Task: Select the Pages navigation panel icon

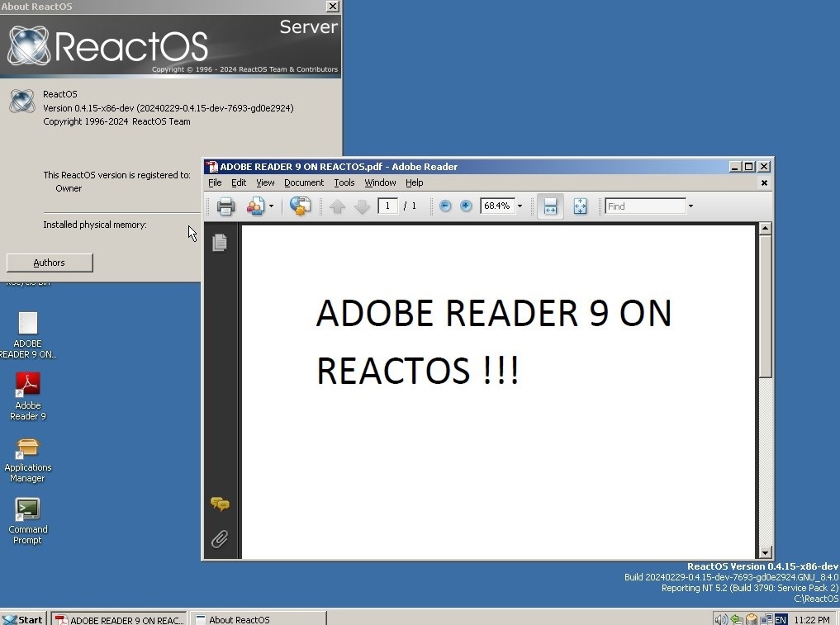Action: [220, 242]
